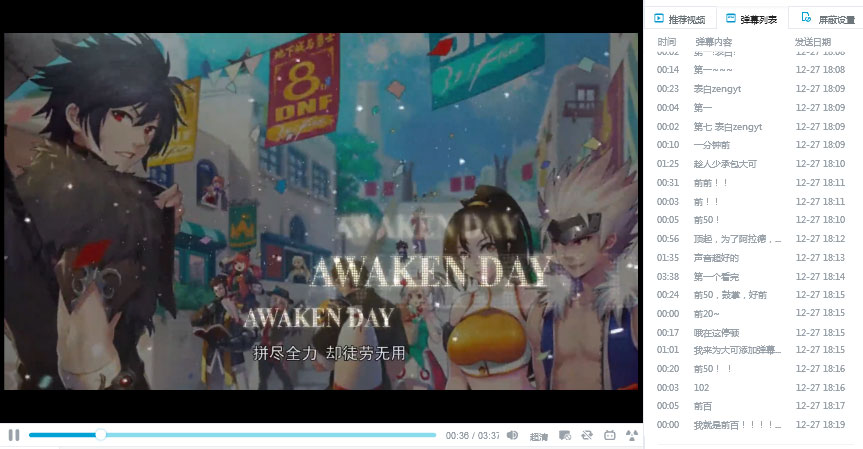The height and width of the screenshot is (449, 863).
Task: Open the 超清 quality selector
Action: pyautogui.click(x=538, y=436)
